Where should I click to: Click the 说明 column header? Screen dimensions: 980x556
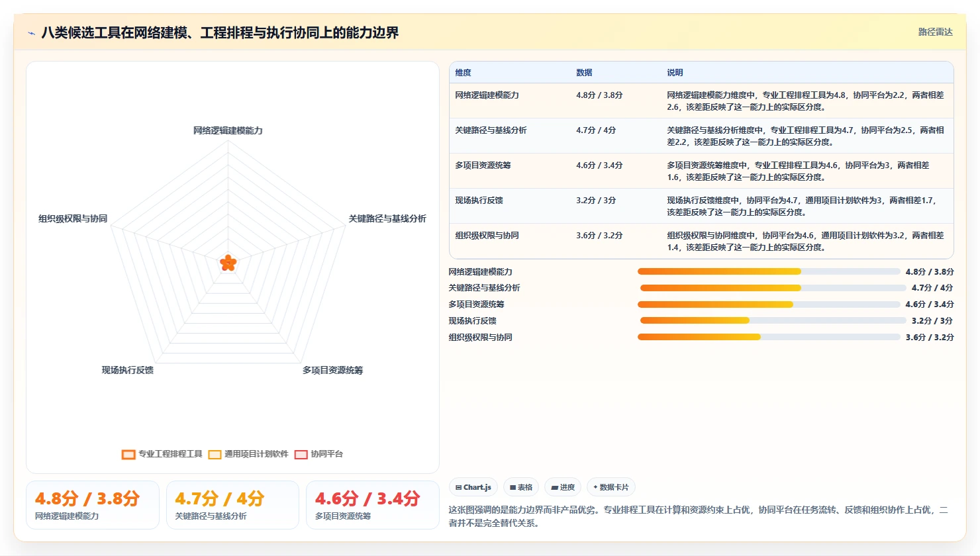pos(675,73)
